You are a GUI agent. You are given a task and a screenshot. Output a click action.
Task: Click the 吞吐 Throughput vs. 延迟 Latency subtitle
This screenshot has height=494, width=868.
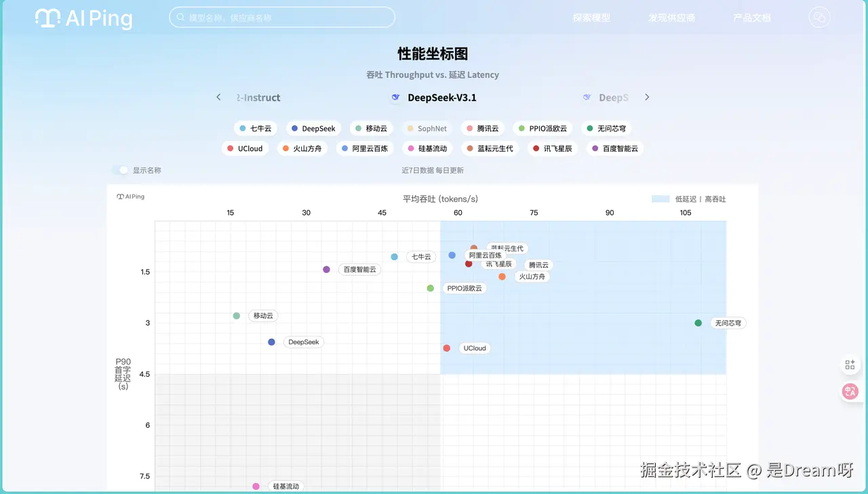(x=433, y=75)
